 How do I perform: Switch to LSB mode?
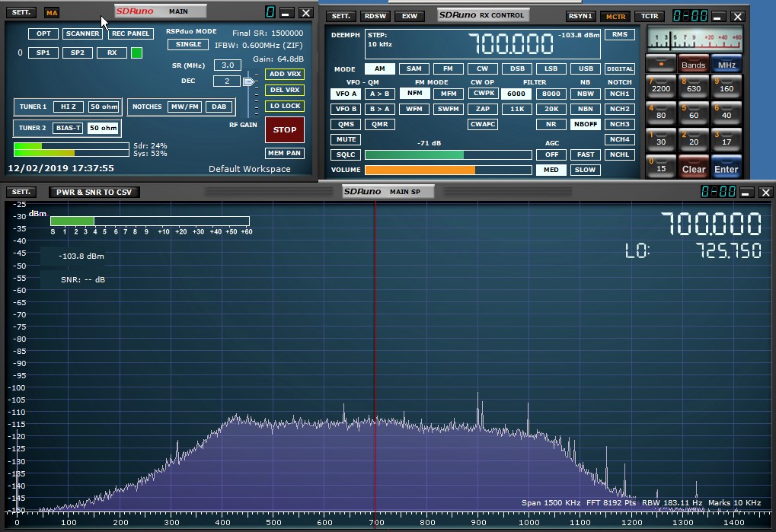pyautogui.click(x=551, y=68)
